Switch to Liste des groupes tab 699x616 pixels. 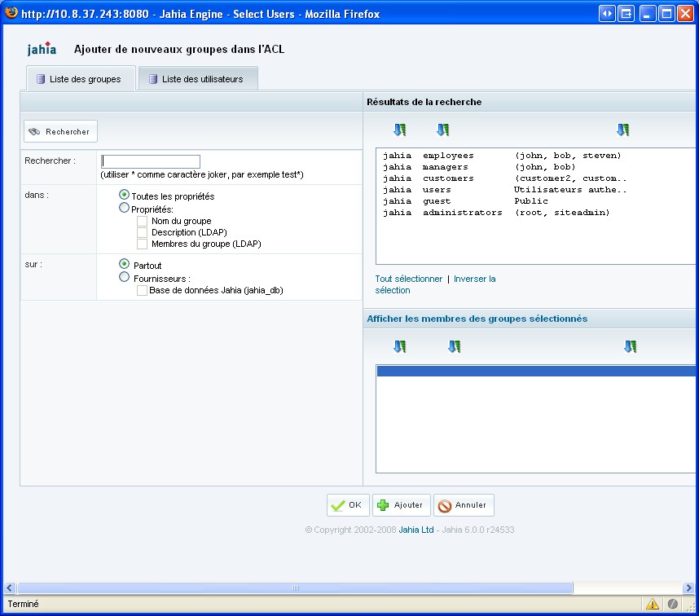[81, 79]
